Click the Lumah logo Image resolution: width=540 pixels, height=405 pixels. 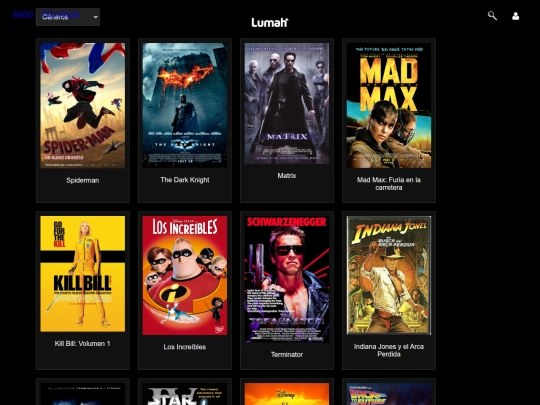[x=269, y=23]
